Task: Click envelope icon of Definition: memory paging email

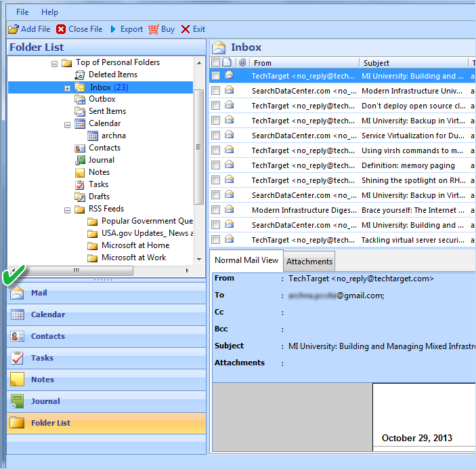Action: click(229, 165)
